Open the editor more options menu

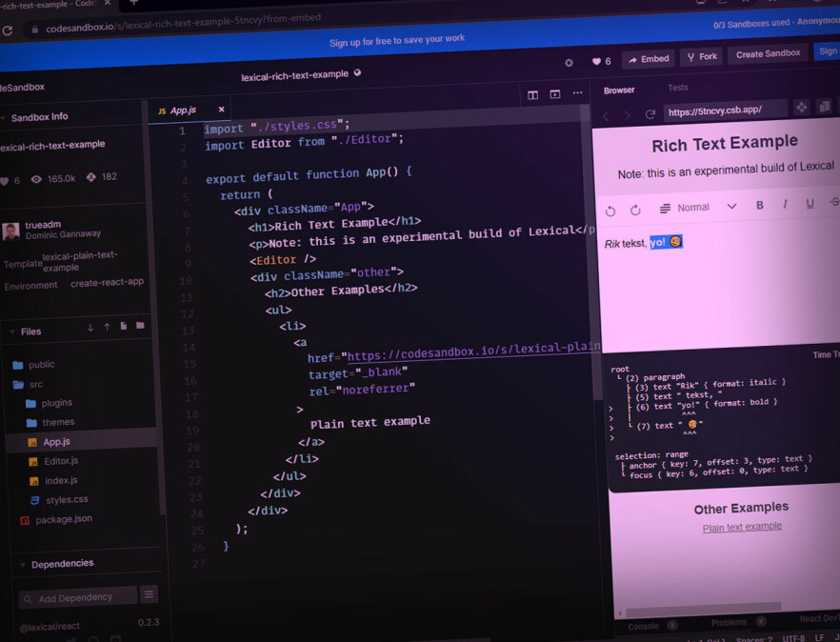tap(577, 92)
